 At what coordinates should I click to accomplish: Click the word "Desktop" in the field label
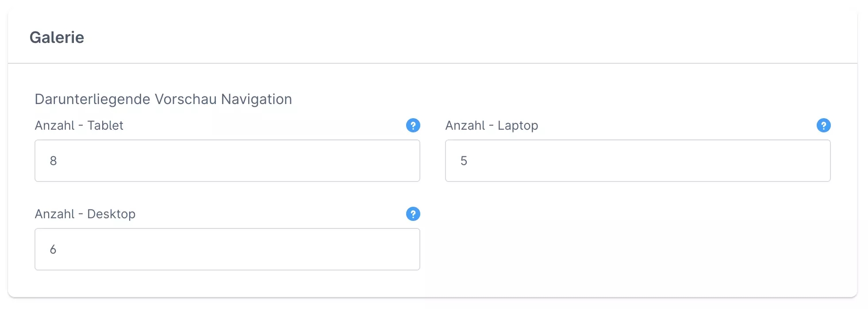111,214
